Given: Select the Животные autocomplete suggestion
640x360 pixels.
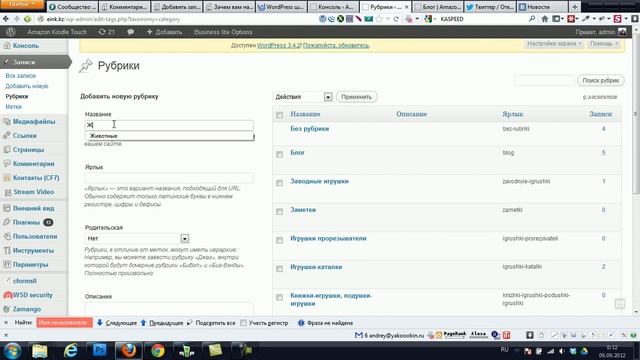Looking at the screenshot, I should pyautogui.click(x=169, y=136).
